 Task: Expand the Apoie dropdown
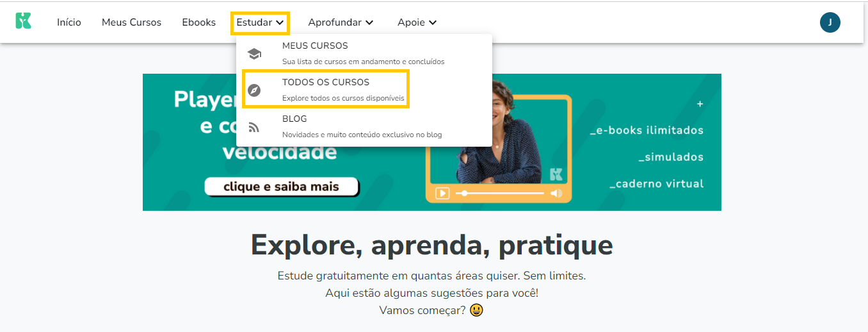tap(417, 22)
